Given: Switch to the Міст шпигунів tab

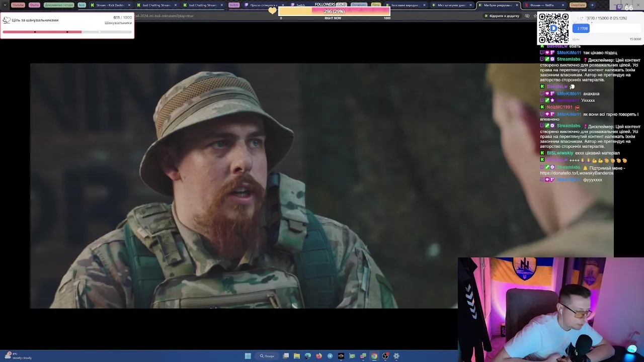Looking at the screenshot, I should coord(452,5).
